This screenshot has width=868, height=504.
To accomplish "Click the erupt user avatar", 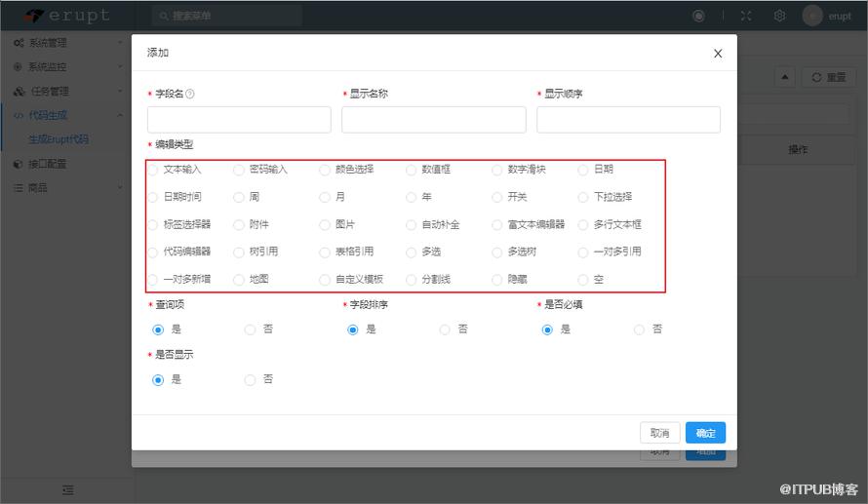I will (812, 16).
